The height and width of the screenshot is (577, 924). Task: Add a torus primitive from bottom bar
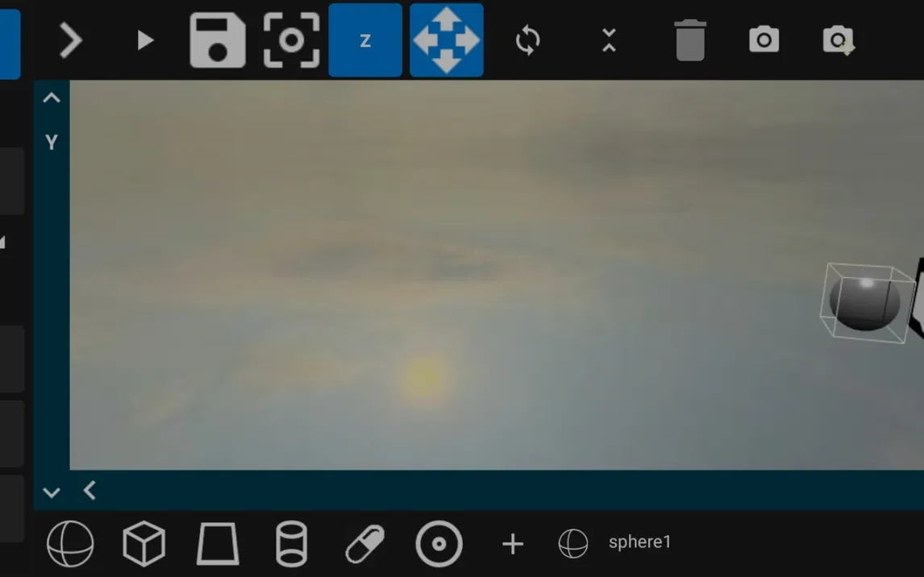tap(439, 543)
